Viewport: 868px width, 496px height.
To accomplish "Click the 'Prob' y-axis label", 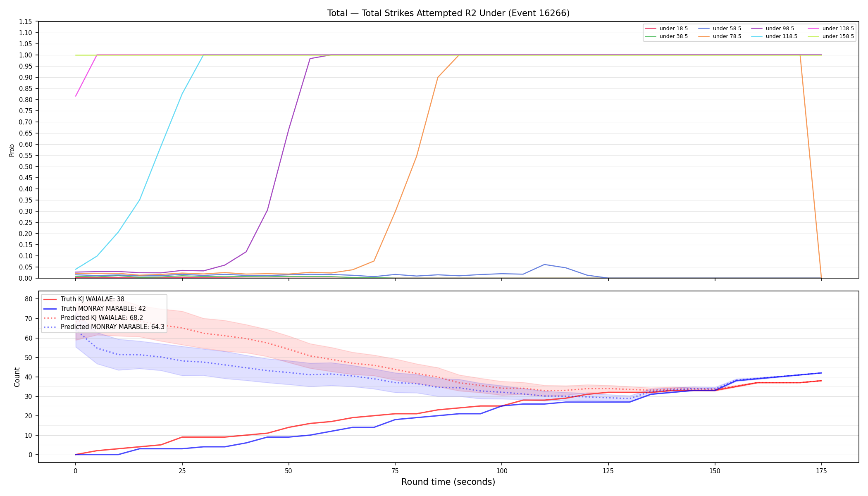I will (12, 150).
